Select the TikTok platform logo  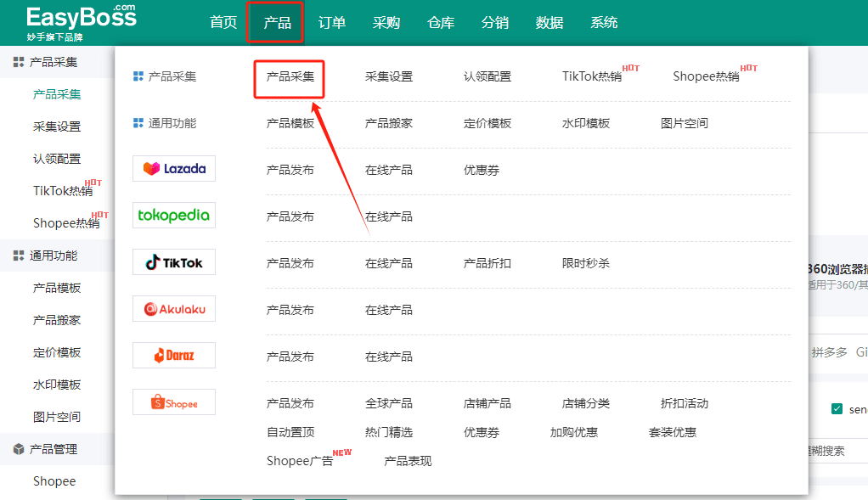pos(174,262)
